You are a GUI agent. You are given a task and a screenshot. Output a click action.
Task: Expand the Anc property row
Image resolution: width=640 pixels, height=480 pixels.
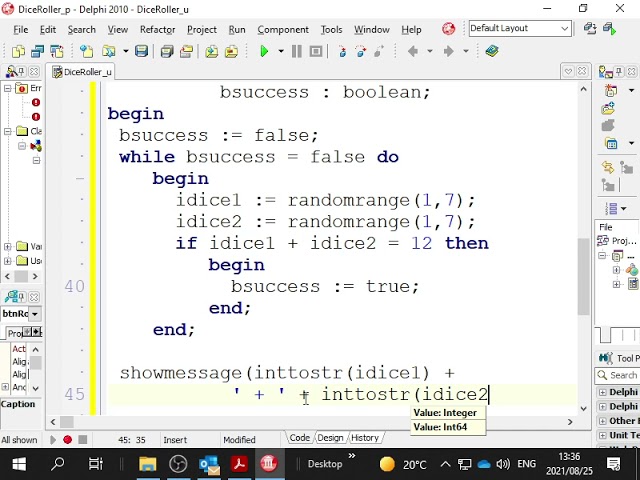pos(5,387)
